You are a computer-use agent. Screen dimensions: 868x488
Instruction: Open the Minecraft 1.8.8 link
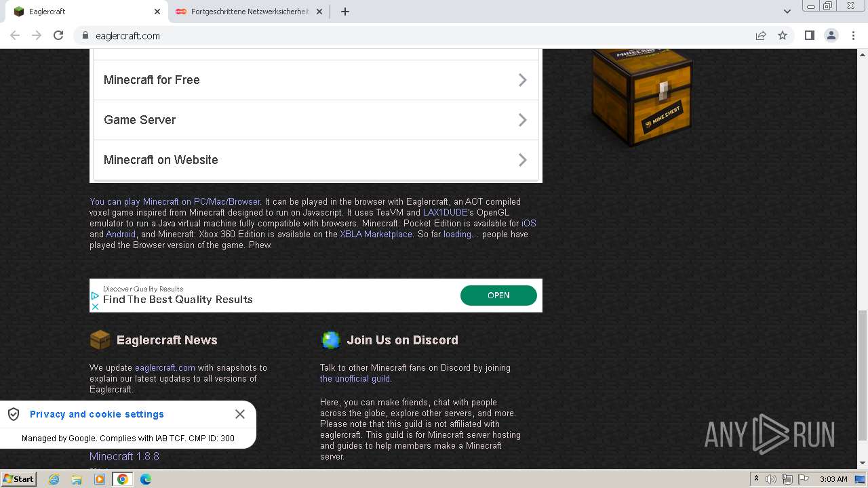(124, 457)
